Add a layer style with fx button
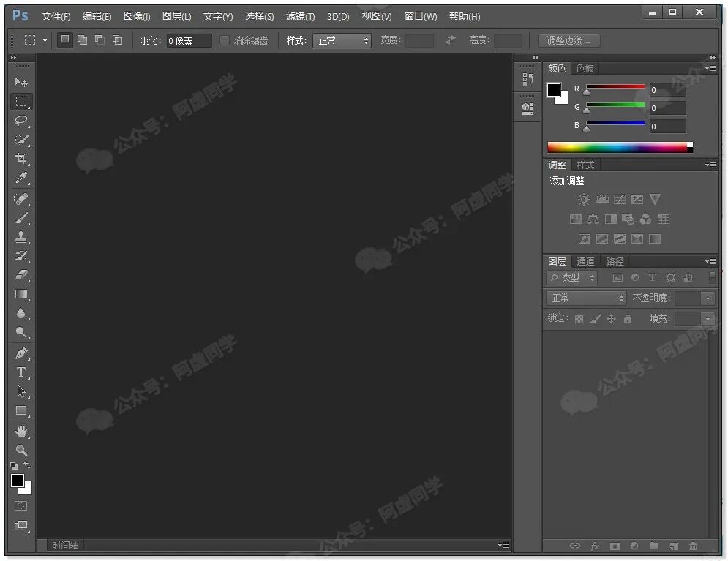The image size is (728, 561). 595,546
